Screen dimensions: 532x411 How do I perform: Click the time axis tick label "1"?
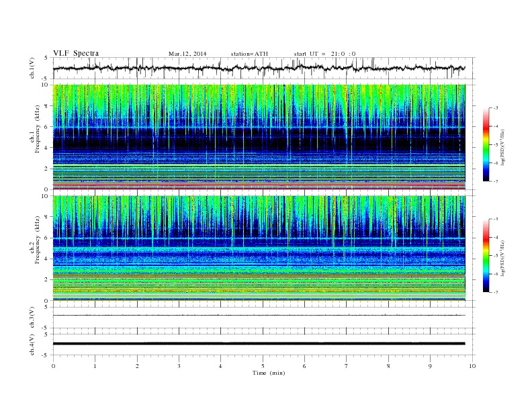click(x=95, y=366)
